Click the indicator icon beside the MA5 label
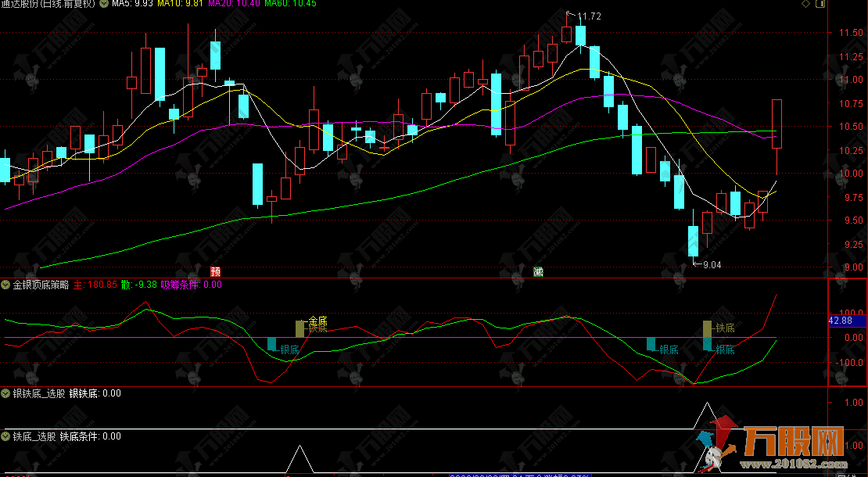868x477 pixels. (102, 4)
